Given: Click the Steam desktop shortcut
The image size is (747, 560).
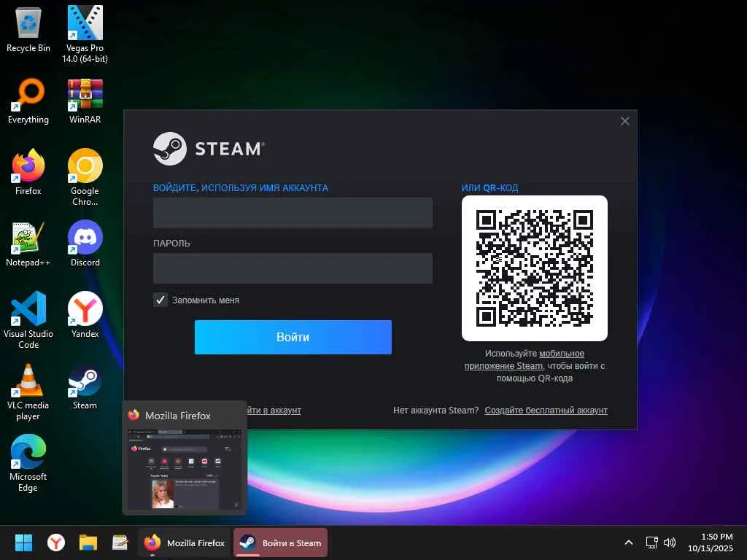Looking at the screenshot, I should [85, 386].
